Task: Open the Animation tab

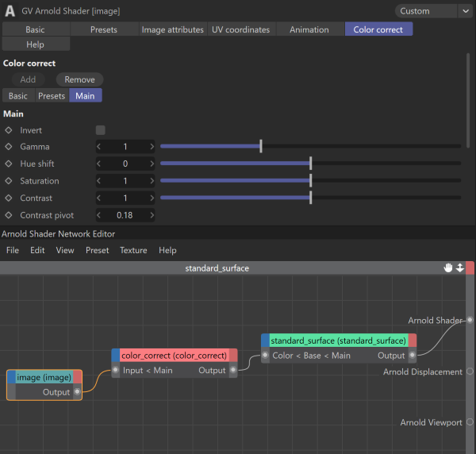Action: coord(309,29)
